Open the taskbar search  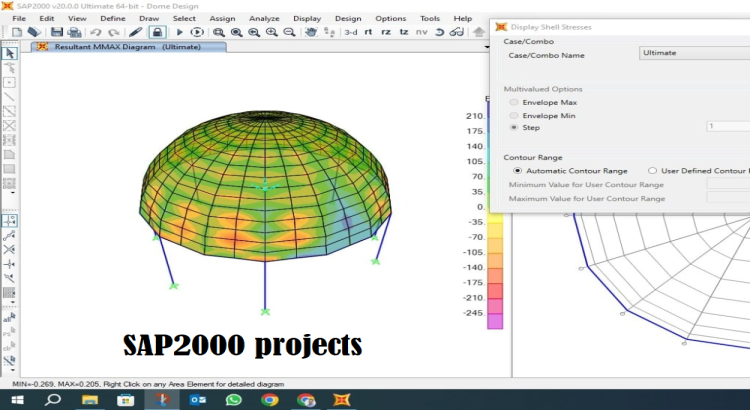tap(53, 399)
